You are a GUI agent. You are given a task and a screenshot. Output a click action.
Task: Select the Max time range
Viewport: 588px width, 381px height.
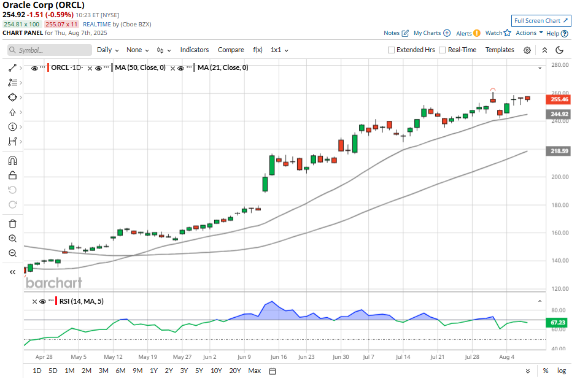click(x=254, y=371)
